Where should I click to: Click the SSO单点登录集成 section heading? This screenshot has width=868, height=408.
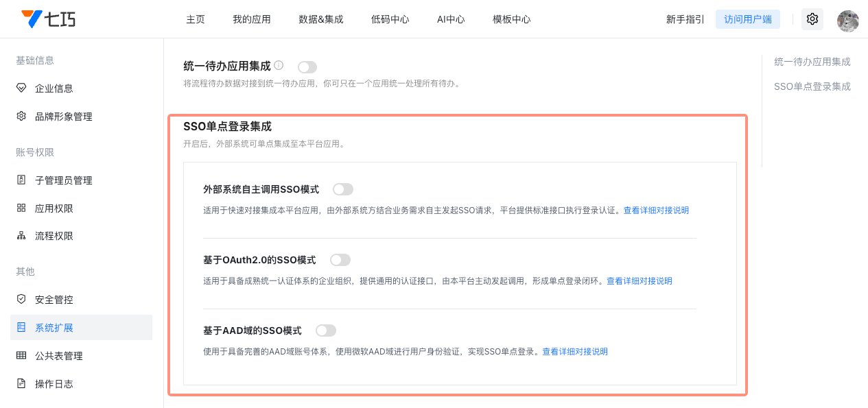coord(227,127)
